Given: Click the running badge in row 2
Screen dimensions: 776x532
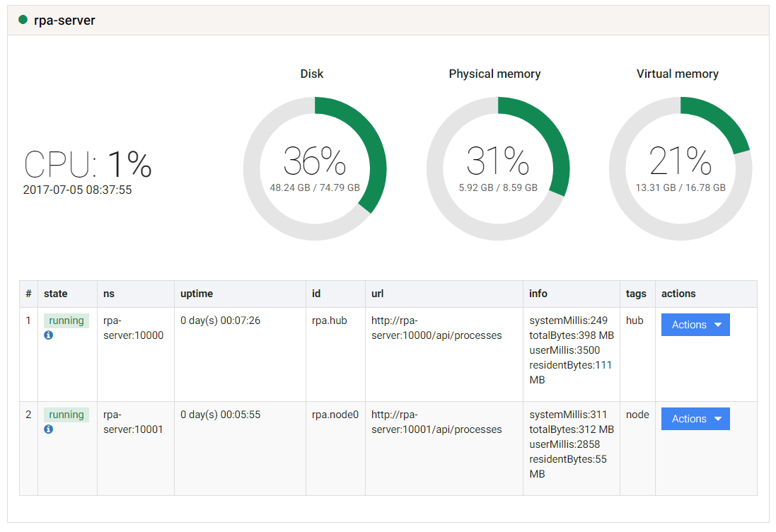Looking at the screenshot, I should point(66,415).
